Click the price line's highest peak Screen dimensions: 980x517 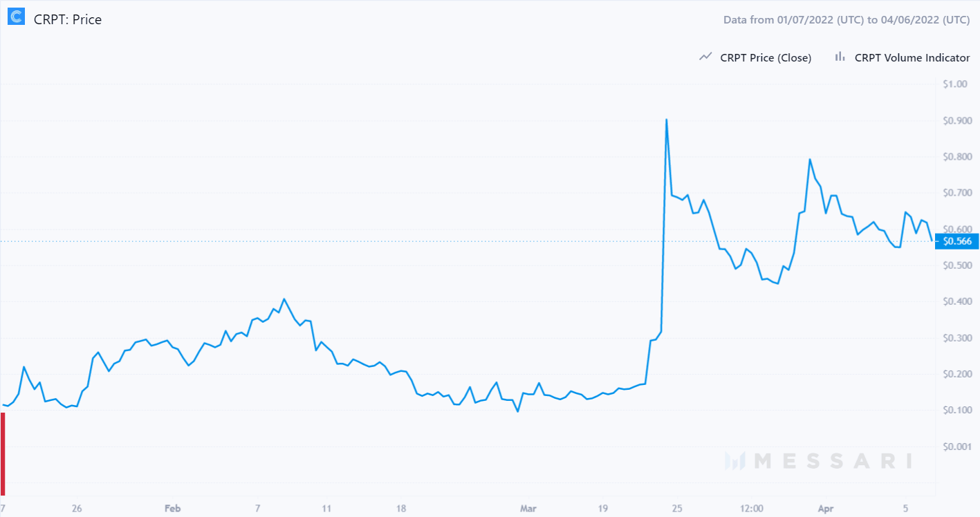pos(666,120)
